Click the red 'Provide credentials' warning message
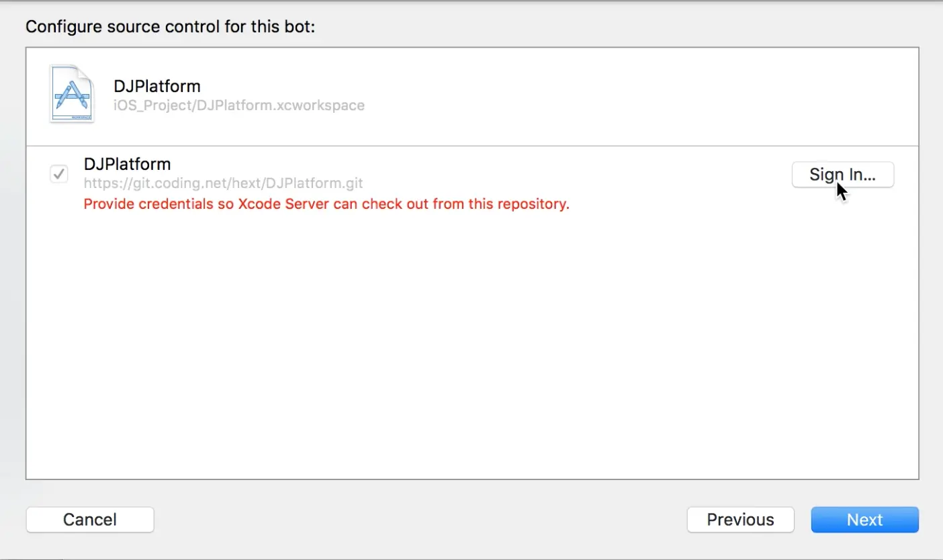The width and height of the screenshot is (943, 560). pyautogui.click(x=326, y=203)
